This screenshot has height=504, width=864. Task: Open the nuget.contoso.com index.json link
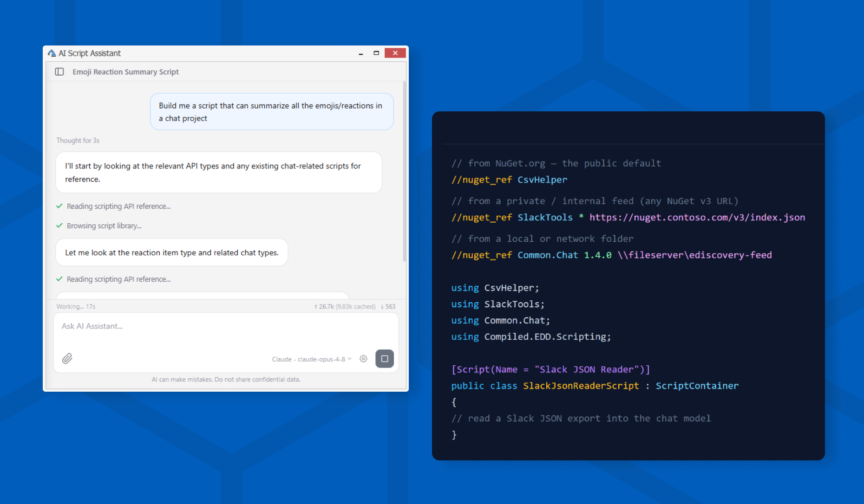coord(697,217)
